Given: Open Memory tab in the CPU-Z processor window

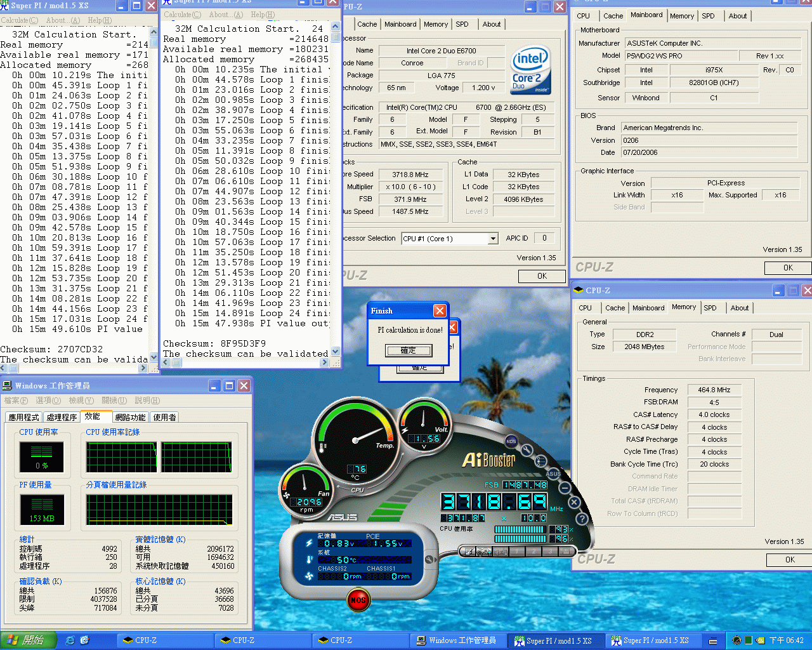Looking at the screenshot, I should coord(436,24).
